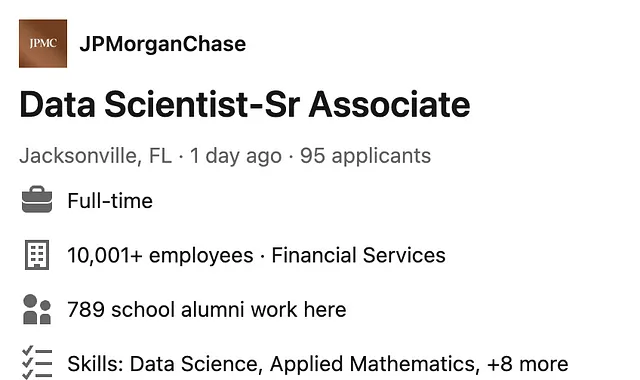Click the briefcase job type icon
Viewport: 640px width, 380px height.
[37, 200]
